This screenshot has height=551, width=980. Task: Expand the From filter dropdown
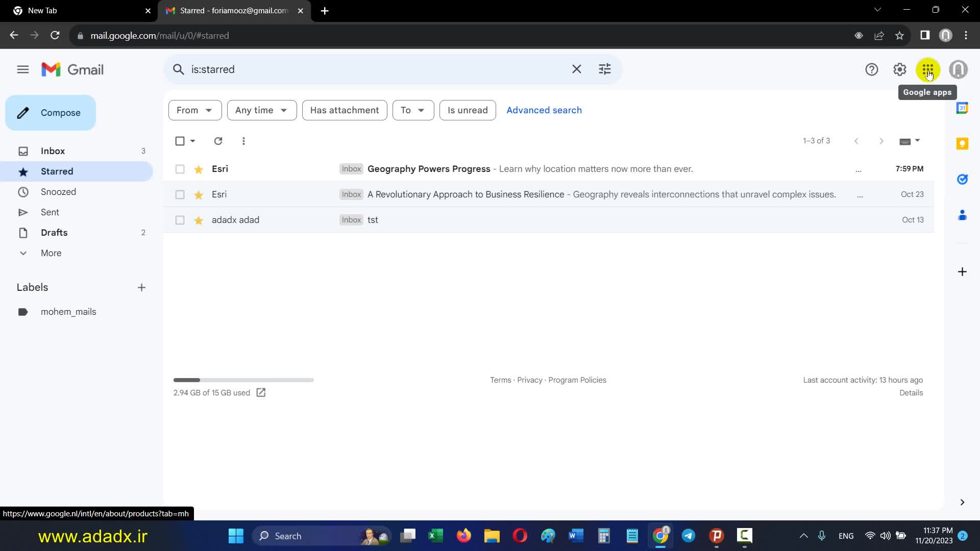pos(194,110)
